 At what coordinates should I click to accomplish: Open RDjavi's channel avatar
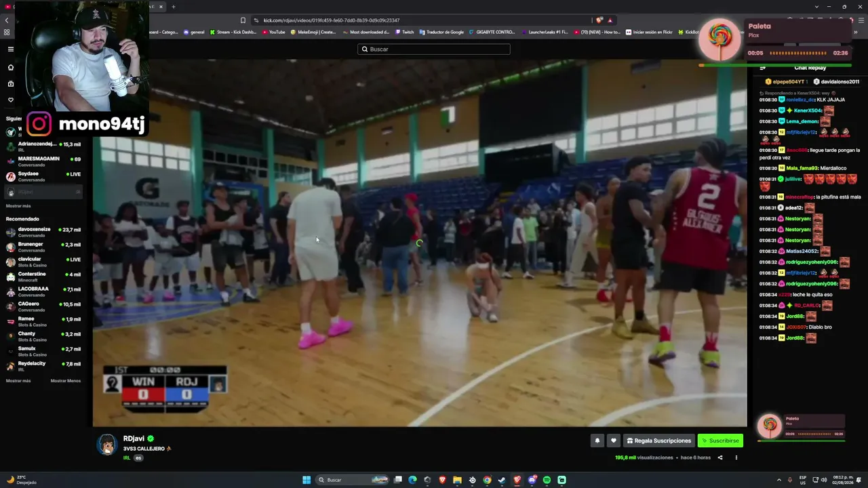(x=106, y=443)
